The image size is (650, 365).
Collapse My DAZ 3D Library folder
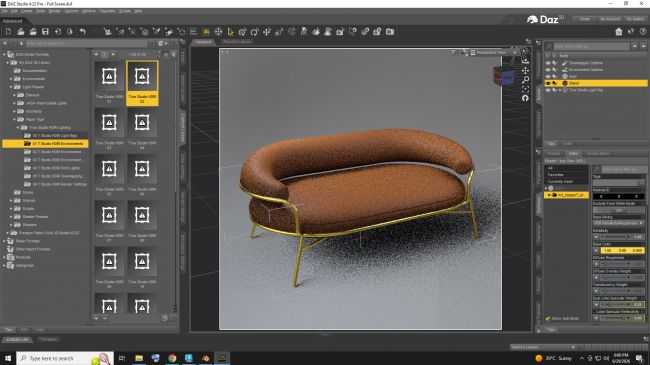(7, 62)
